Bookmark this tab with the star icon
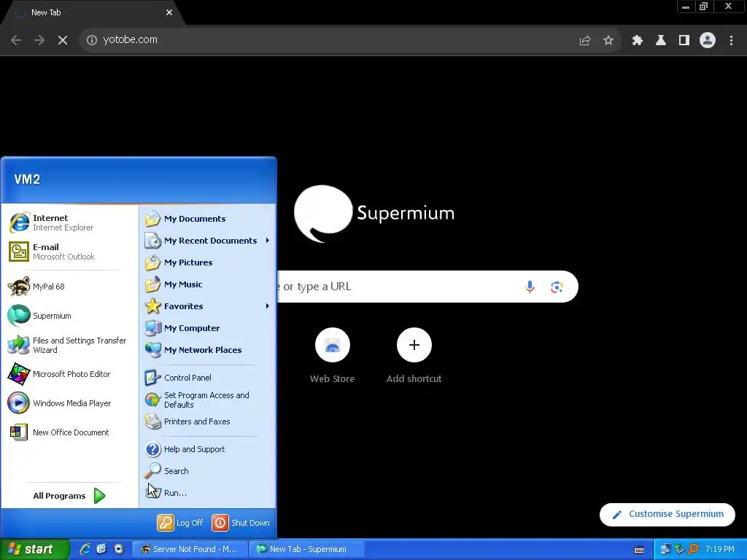Viewport: 747px width, 560px height. click(x=608, y=41)
